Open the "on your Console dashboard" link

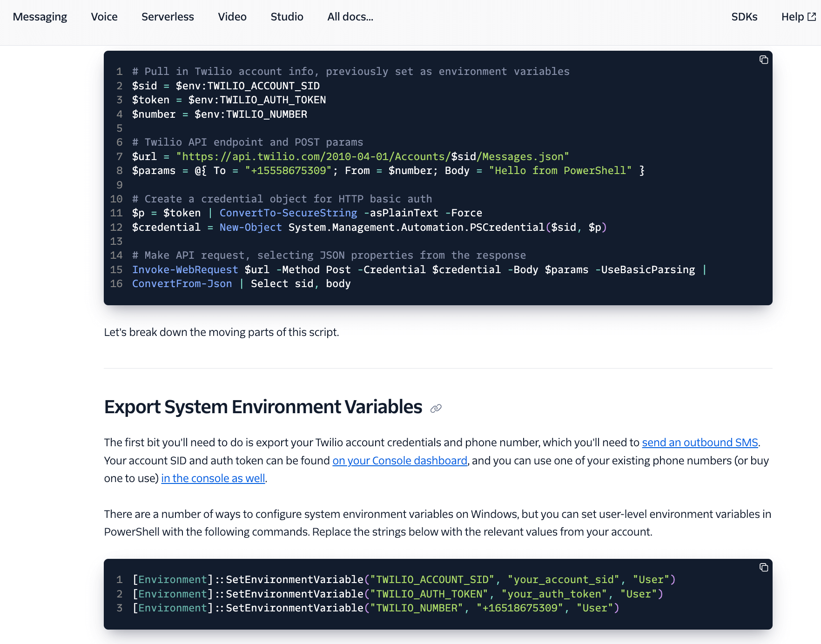tap(399, 460)
